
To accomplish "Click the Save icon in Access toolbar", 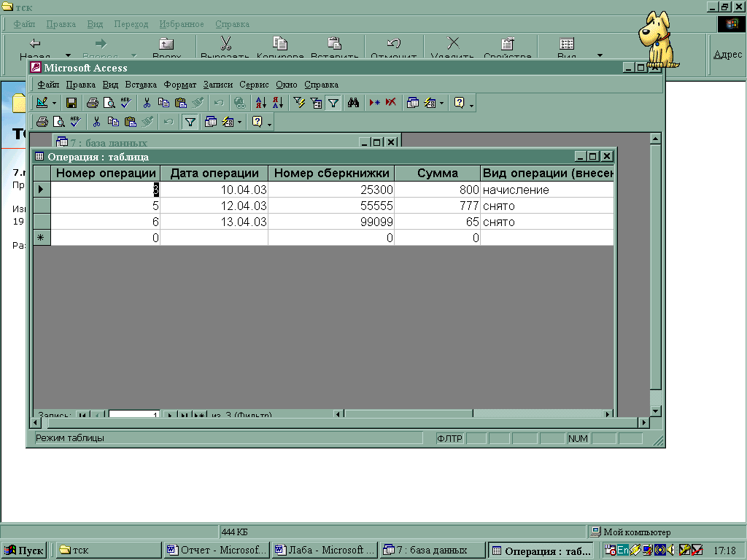I will (71, 103).
